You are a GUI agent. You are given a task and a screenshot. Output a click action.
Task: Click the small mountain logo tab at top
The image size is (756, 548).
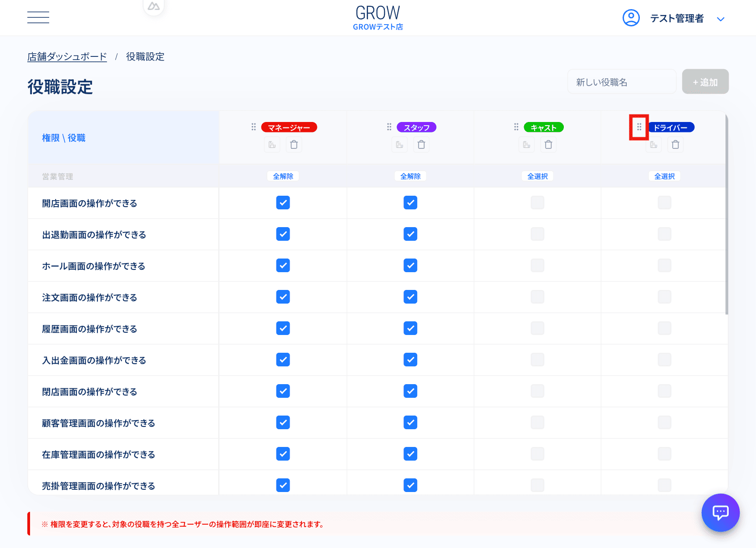pos(153,6)
